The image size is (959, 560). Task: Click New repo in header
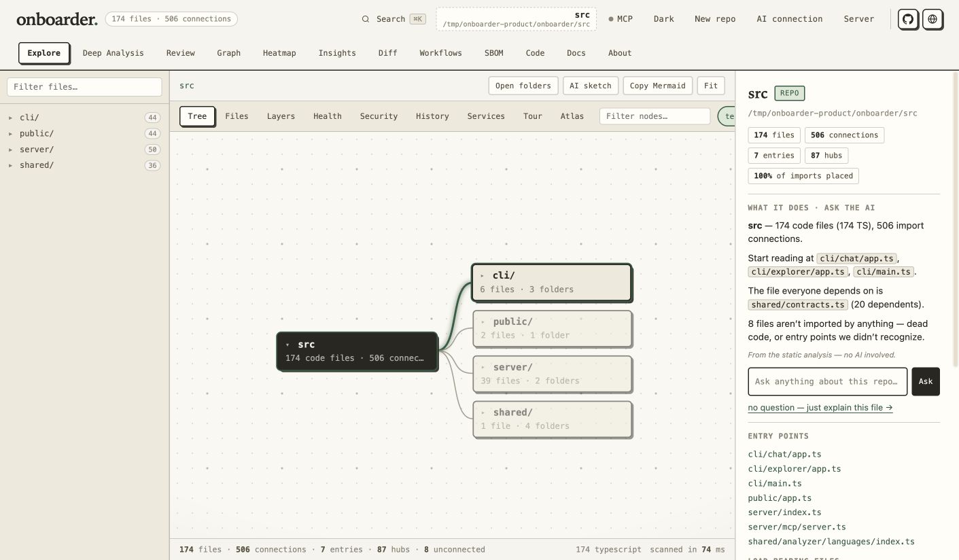[x=715, y=19]
